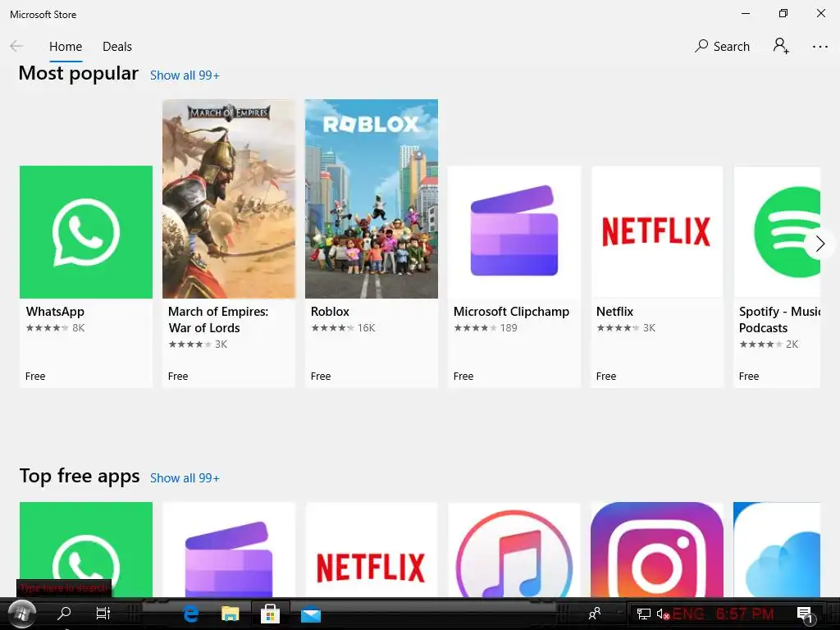Click the Free price under Roblox
840x630 pixels.
[x=321, y=376]
